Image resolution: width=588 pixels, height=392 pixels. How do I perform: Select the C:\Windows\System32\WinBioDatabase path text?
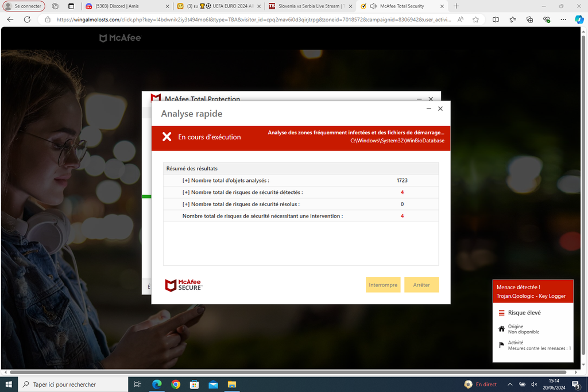[397, 141]
